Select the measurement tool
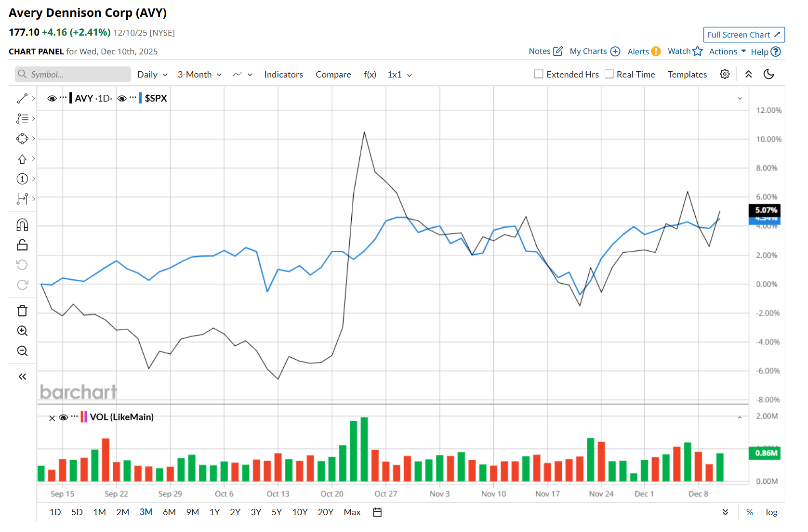 (22, 198)
